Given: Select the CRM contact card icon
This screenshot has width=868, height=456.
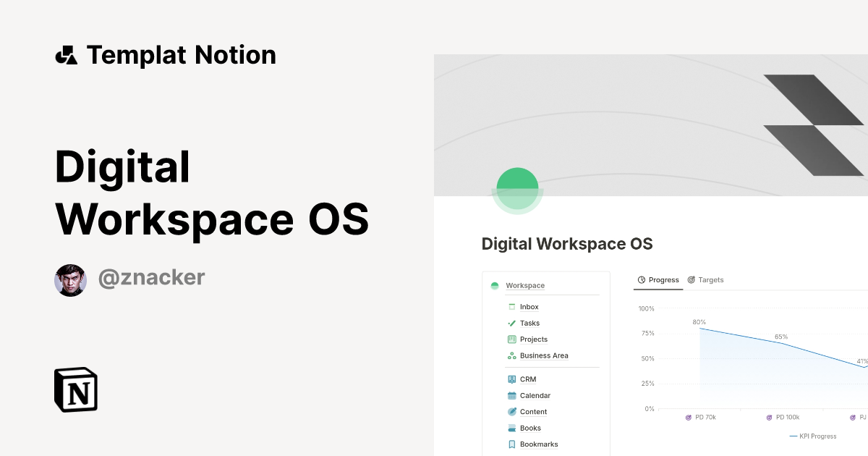Looking at the screenshot, I should point(511,379).
